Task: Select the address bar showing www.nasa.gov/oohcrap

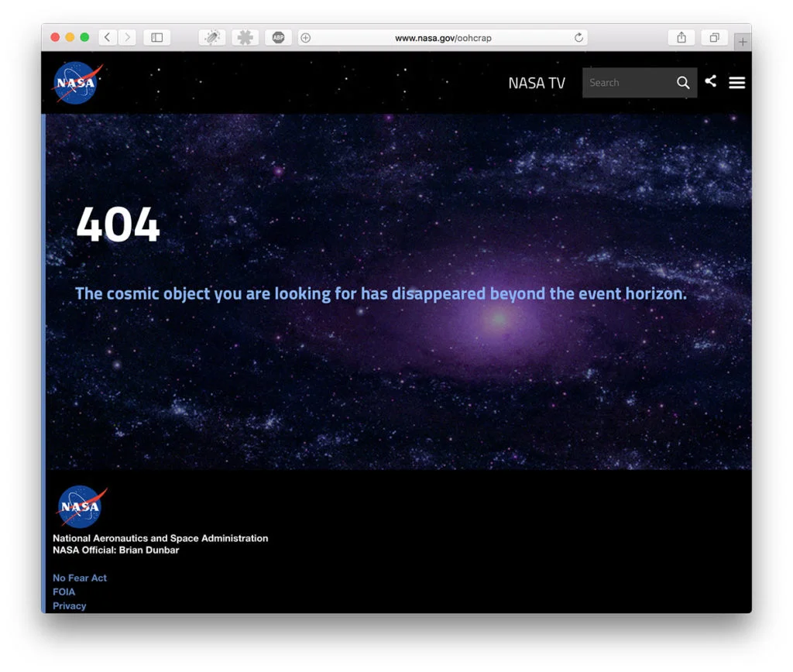Action: coord(443,38)
